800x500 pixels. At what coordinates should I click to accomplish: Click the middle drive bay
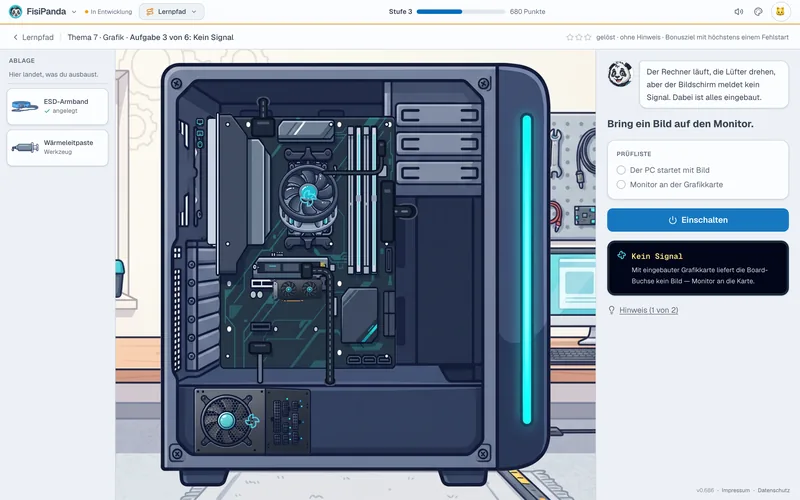pyautogui.click(x=438, y=144)
